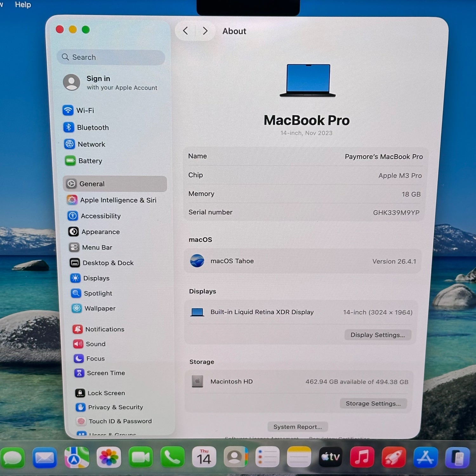Select Privacy & Security settings
The width and height of the screenshot is (476, 476).
109,407
